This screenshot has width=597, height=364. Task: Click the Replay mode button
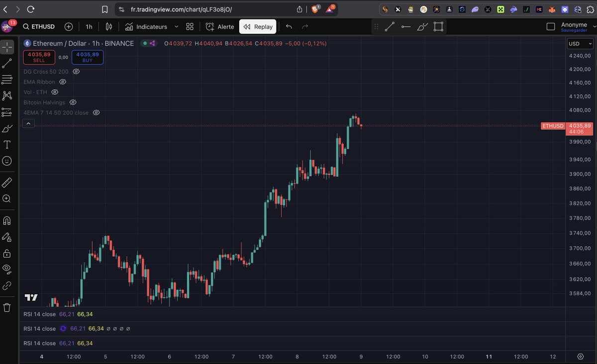257,26
